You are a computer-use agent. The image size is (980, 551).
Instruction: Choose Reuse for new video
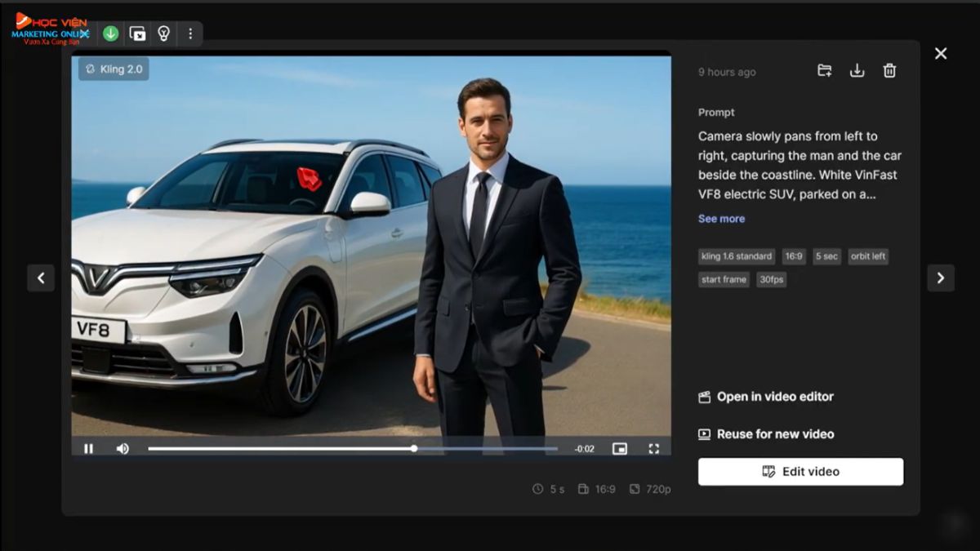pos(766,434)
